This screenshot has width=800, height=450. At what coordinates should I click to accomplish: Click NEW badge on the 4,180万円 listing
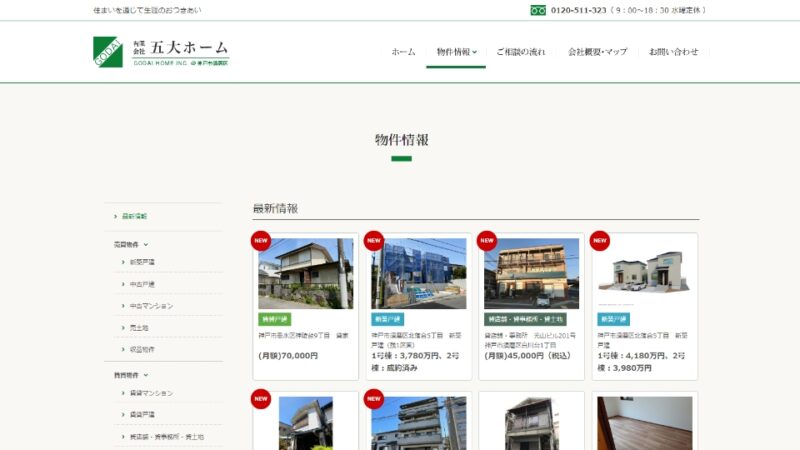point(599,241)
